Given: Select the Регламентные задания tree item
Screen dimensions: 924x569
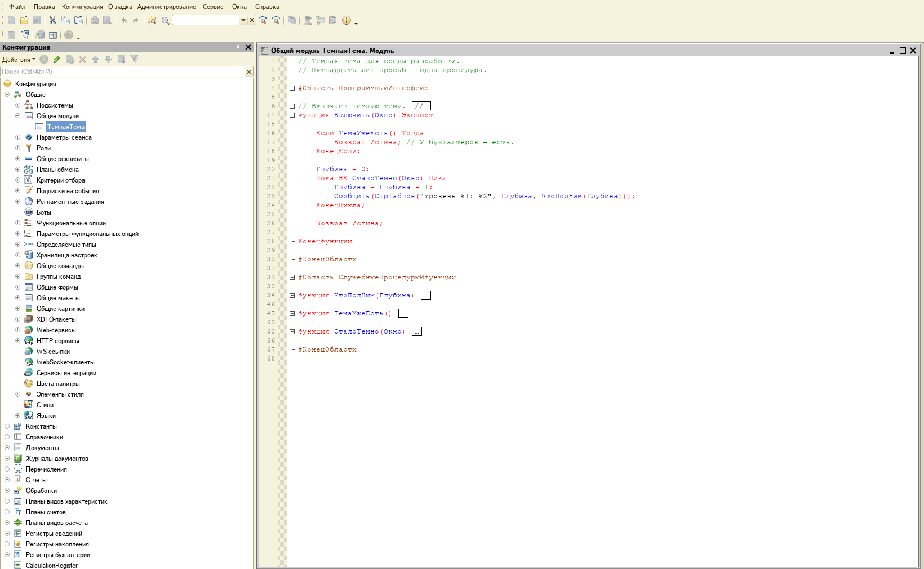Looking at the screenshot, I should coord(70,202).
